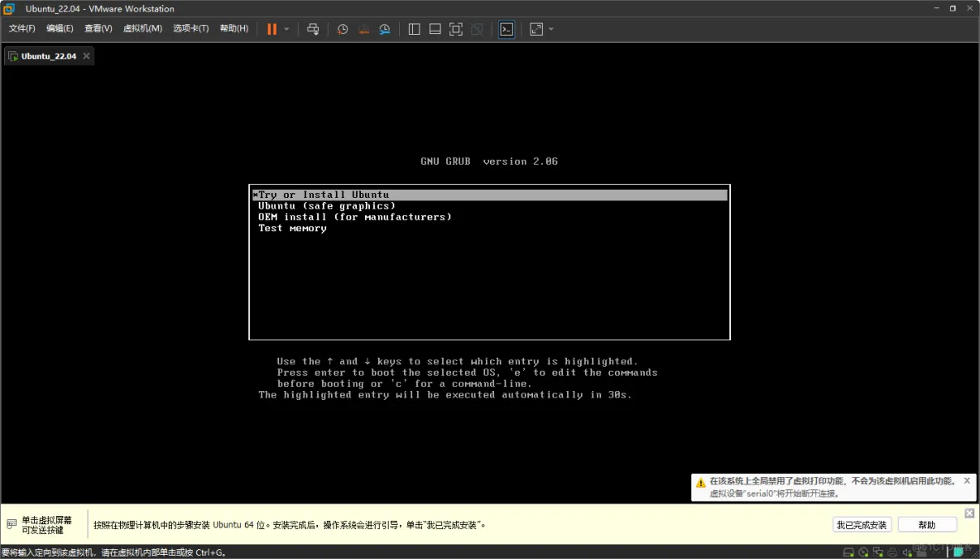The image size is (980, 559).
Task: Click the automatic boot countdown message line
Action: [445, 394]
